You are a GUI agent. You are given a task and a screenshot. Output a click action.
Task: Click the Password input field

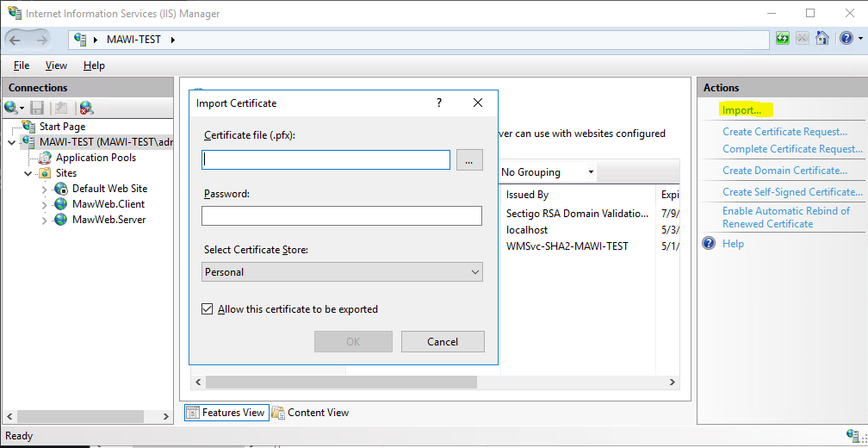pyautogui.click(x=342, y=216)
